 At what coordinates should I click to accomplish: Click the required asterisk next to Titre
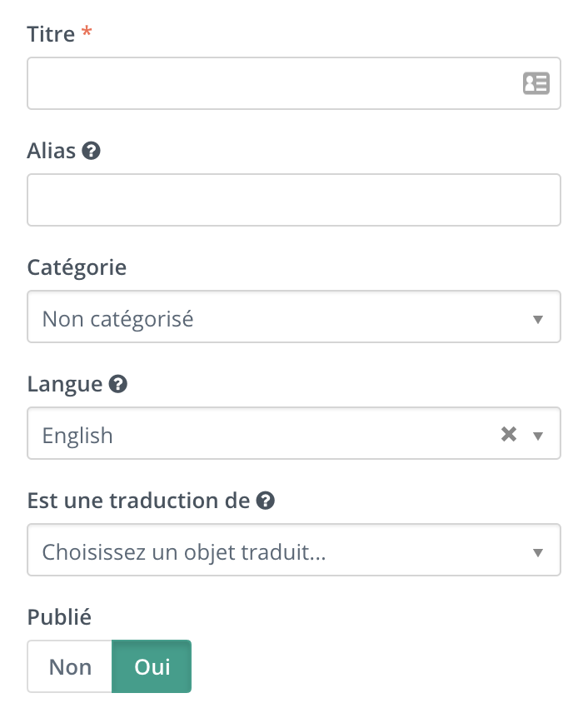[x=87, y=32]
